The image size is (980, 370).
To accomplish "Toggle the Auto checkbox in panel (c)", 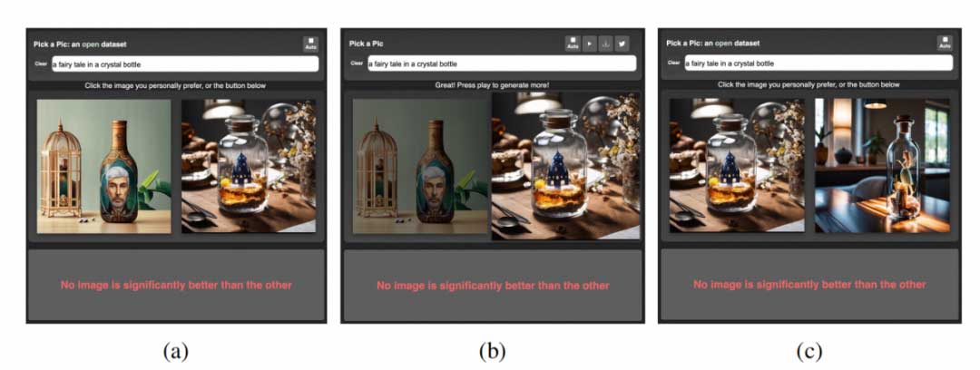I will 945,44.
